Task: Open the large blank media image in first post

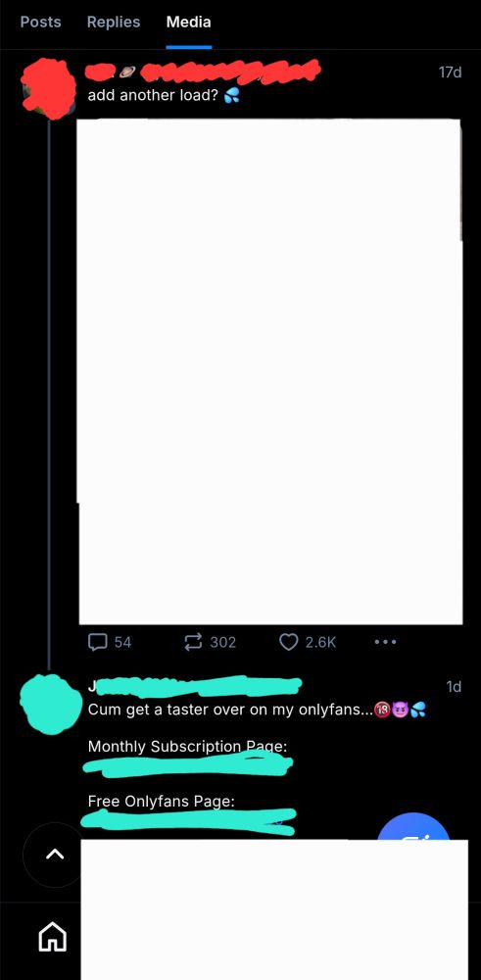Action: point(269,371)
